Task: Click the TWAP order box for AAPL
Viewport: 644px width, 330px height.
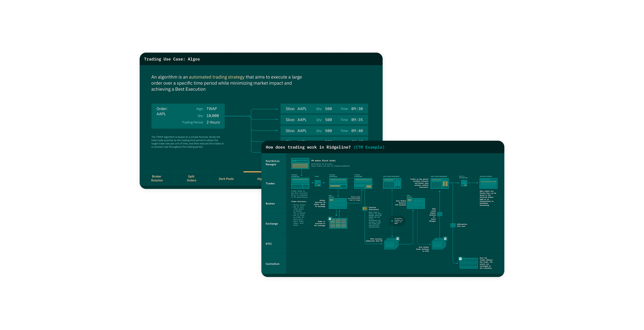Action: click(x=188, y=116)
